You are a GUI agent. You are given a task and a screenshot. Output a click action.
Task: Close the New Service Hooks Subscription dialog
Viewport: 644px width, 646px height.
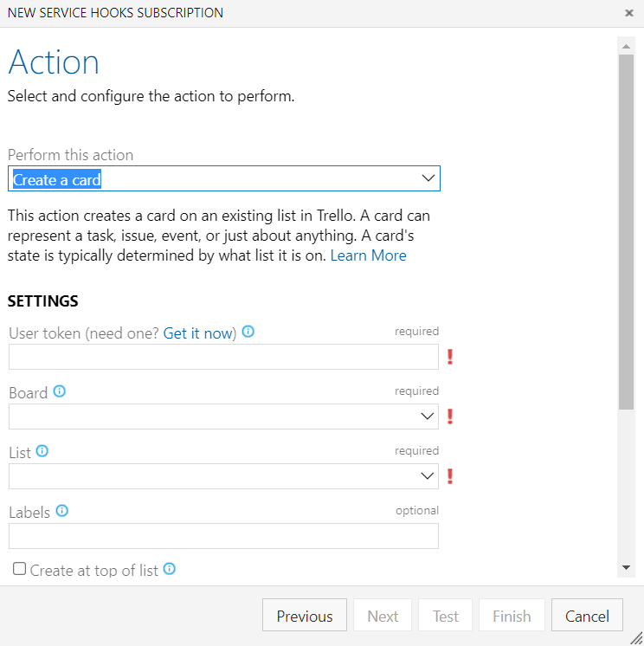(628, 13)
